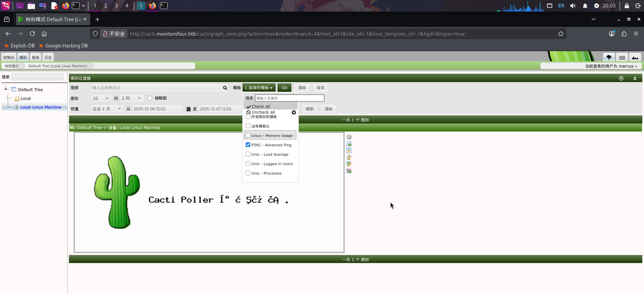Check 'Unix - Processes' template

click(248, 173)
